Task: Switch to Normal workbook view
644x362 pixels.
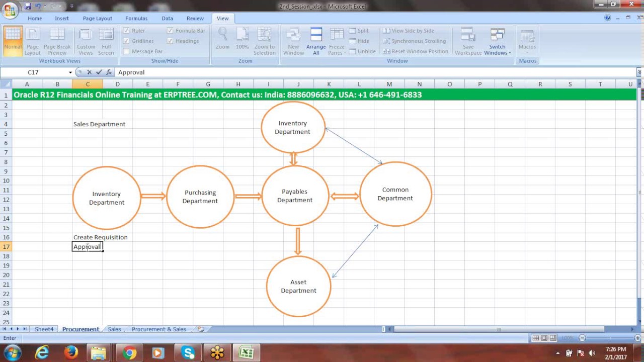Action: click(13, 41)
